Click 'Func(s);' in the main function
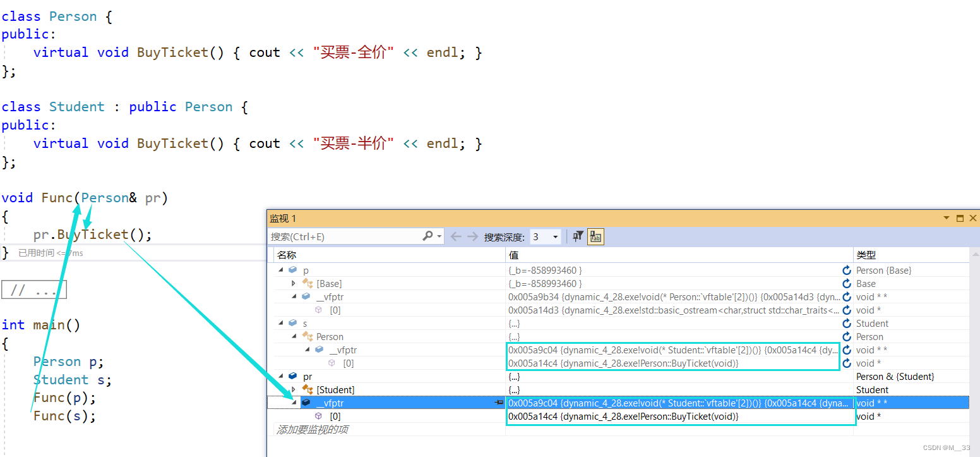This screenshot has width=980, height=457. [64, 415]
